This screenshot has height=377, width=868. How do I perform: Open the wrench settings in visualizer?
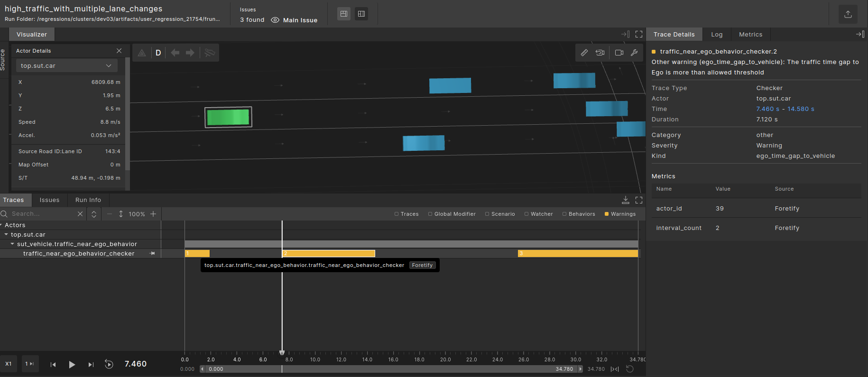pyautogui.click(x=634, y=53)
